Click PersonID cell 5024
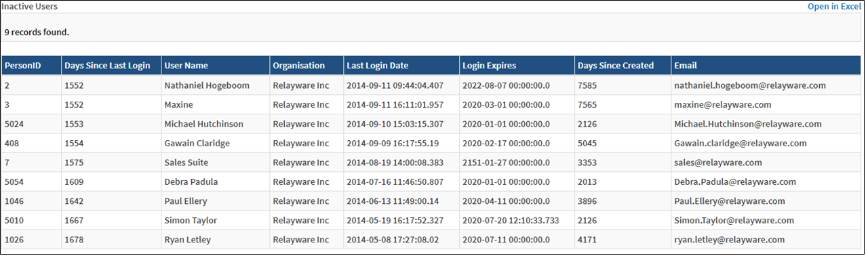868x258 pixels. tap(14, 124)
